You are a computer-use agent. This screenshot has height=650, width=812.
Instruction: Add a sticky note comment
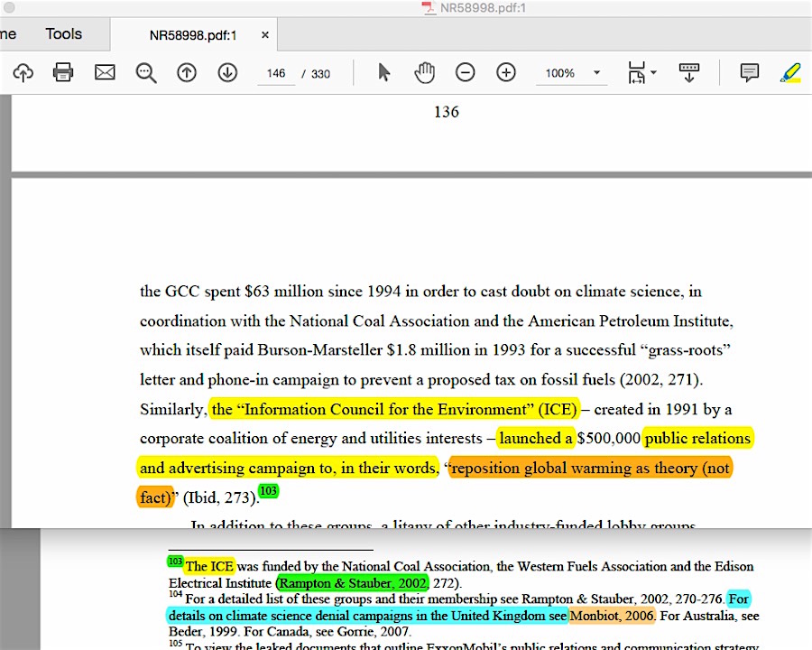[749, 73]
